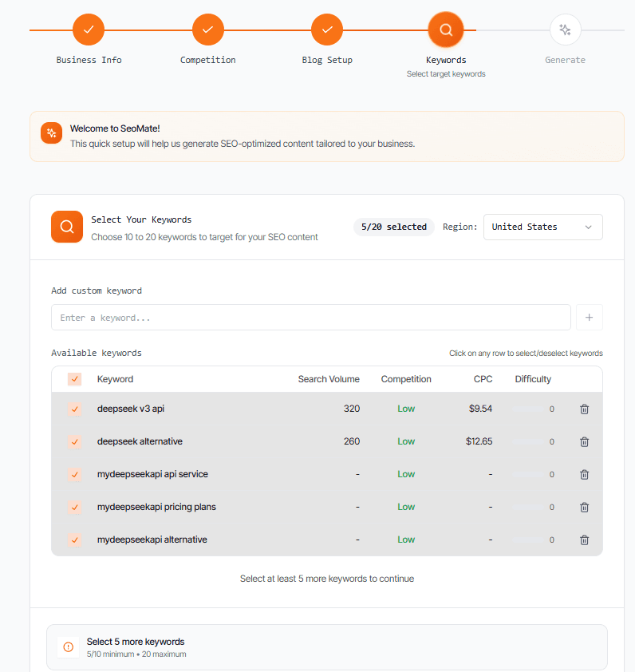The image size is (635, 672).
Task: Toggle the select-all checkbox in the Keyword header
Action: tap(74, 379)
